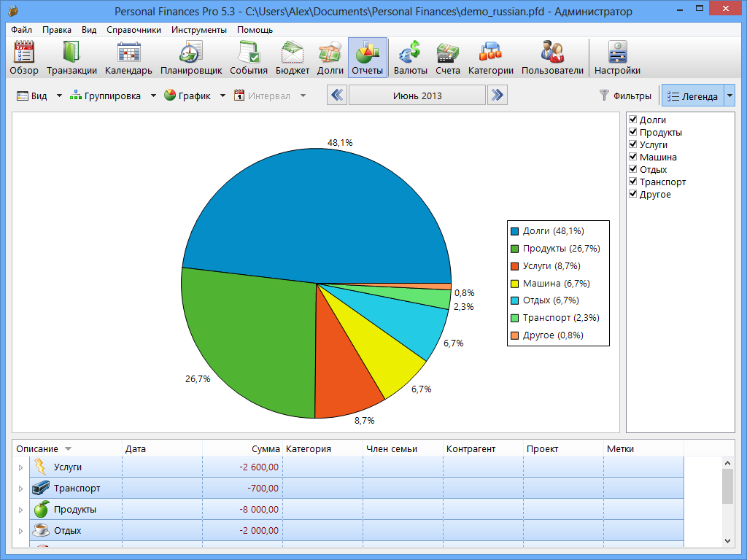Viewport: 747px width, 560px height.
Task: Disable the Транспорт category checkbox
Action: point(633,182)
